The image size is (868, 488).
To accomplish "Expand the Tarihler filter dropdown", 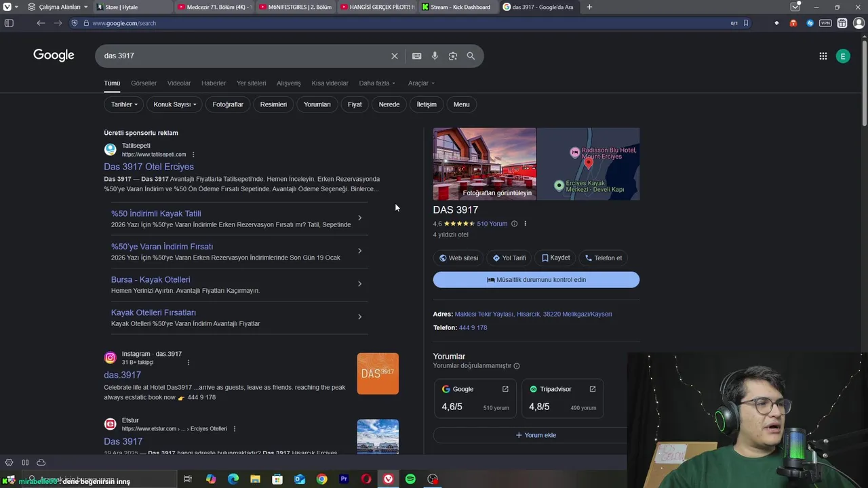I will coord(124,104).
